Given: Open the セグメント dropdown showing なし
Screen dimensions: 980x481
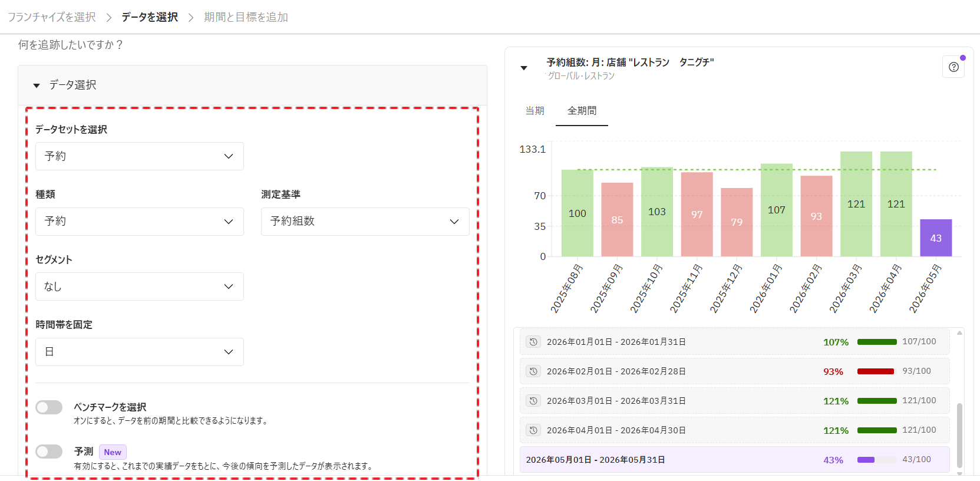Looking at the screenshot, I should [x=140, y=286].
